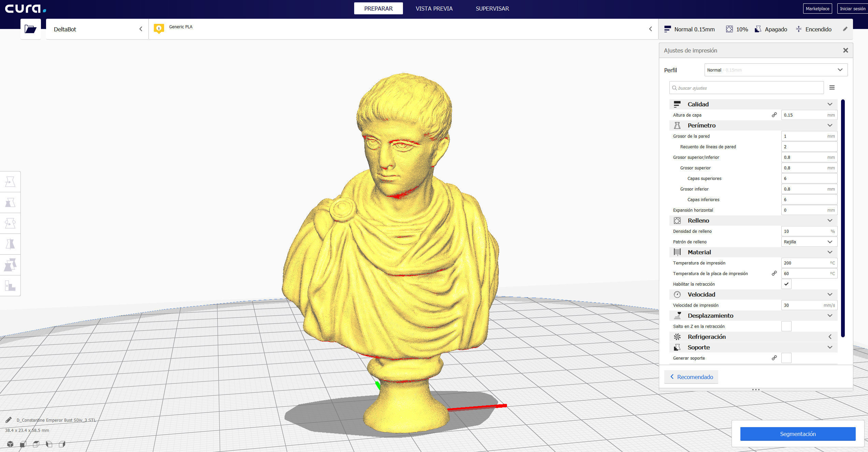
Task: Click the Capas superiores value field
Action: [x=809, y=178]
